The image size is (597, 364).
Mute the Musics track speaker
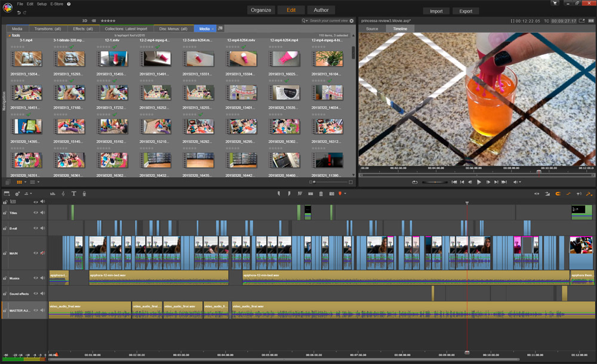[x=42, y=278]
